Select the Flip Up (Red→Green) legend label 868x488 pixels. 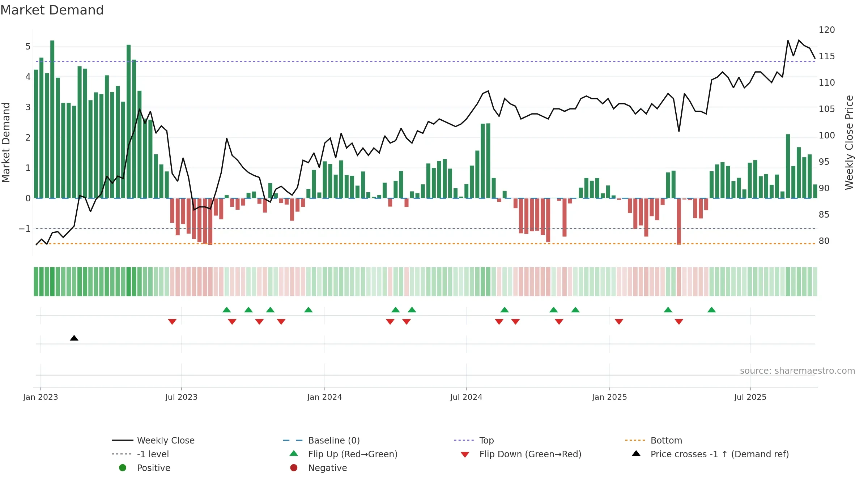tap(353, 454)
